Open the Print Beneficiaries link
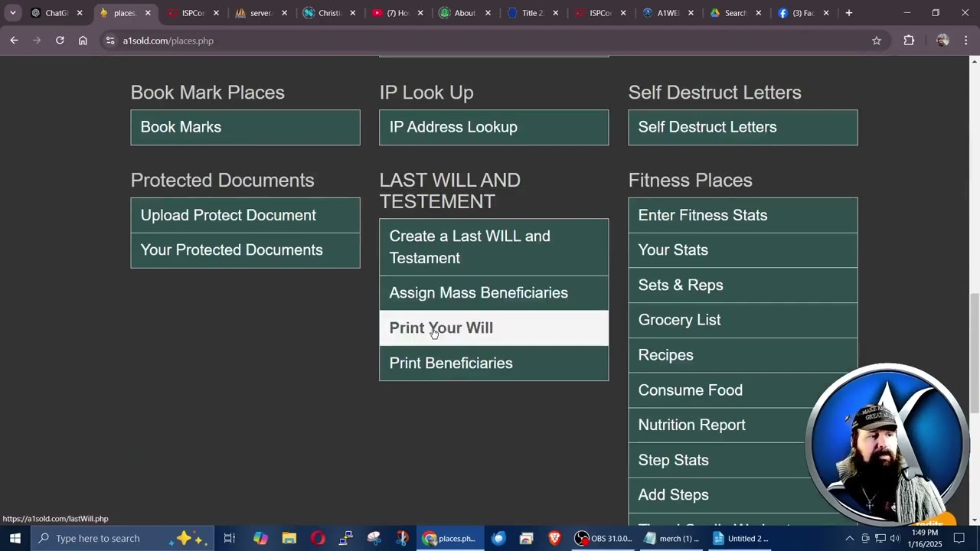This screenshot has height=551, width=980. 494,363
